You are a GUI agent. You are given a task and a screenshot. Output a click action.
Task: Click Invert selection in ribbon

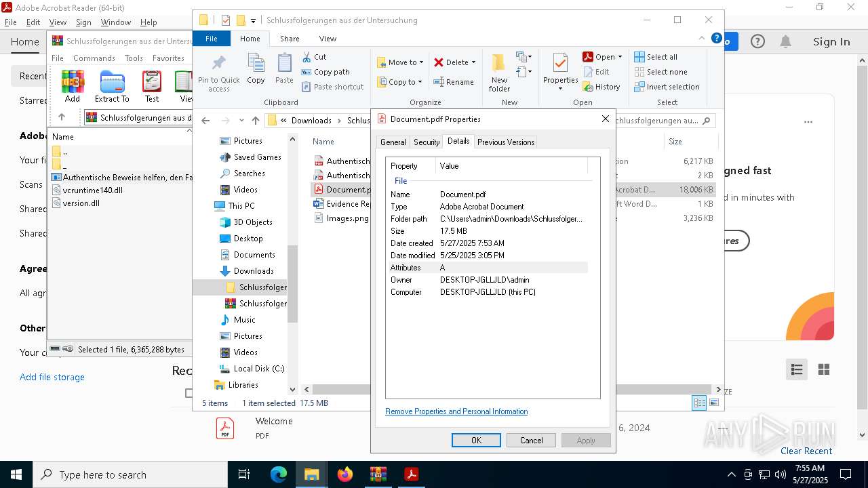[667, 87]
